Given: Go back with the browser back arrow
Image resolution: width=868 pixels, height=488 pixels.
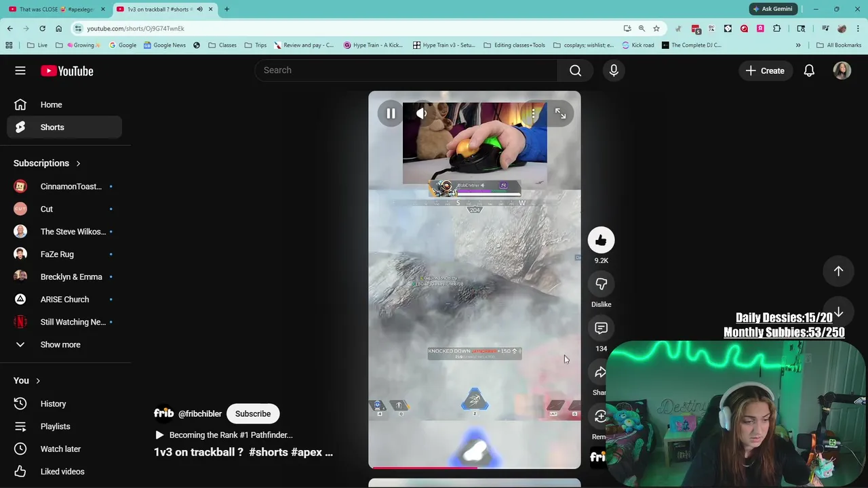Looking at the screenshot, I should coord(9,28).
